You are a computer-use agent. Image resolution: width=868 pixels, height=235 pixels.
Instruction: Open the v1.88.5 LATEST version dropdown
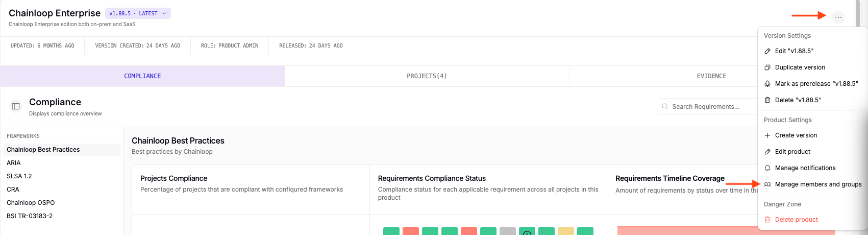138,14
